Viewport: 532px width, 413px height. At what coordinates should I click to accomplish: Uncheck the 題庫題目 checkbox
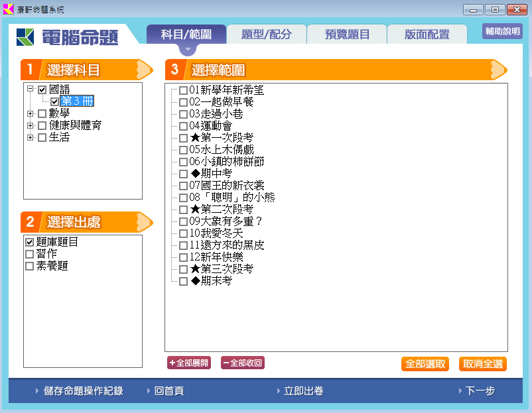pyautogui.click(x=29, y=243)
